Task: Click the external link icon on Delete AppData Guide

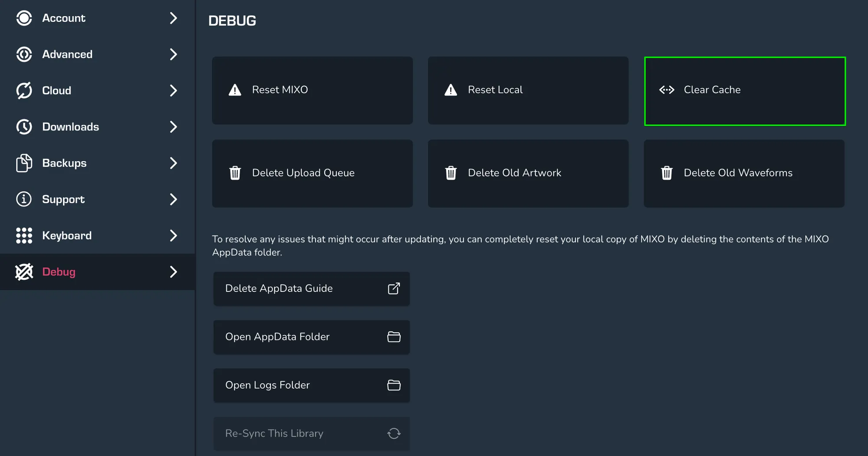Action: (394, 288)
